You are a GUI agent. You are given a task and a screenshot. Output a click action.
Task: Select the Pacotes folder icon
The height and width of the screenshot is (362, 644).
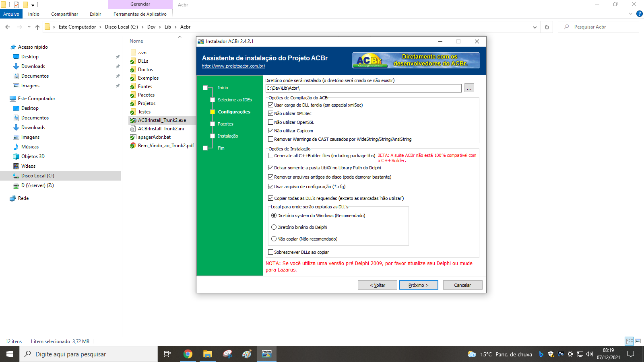(x=133, y=95)
